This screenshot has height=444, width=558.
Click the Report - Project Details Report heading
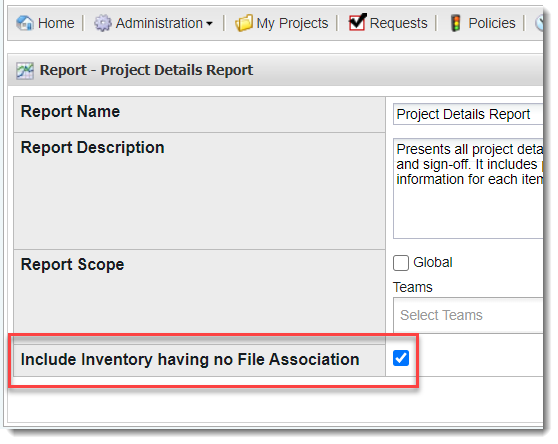(x=146, y=70)
